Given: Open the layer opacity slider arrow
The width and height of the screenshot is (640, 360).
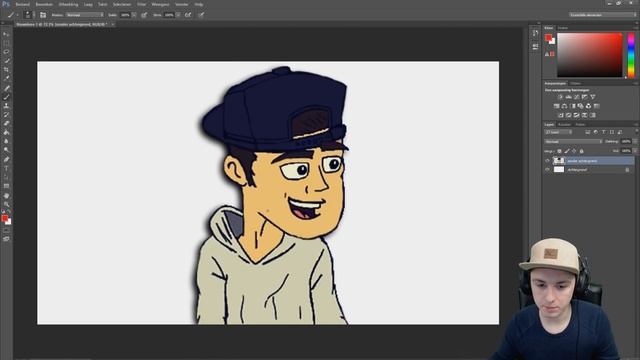Looking at the screenshot, I should [x=635, y=142].
